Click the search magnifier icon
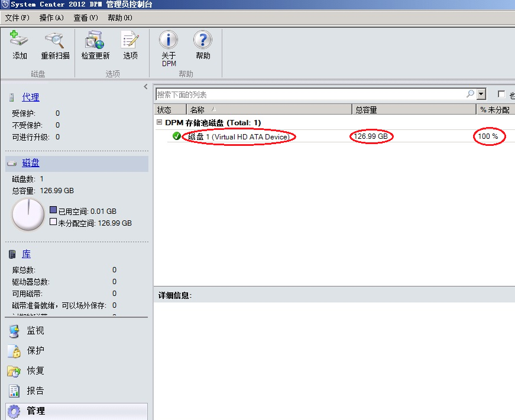The width and height of the screenshot is (515, 420). click(x=470, y=94)
